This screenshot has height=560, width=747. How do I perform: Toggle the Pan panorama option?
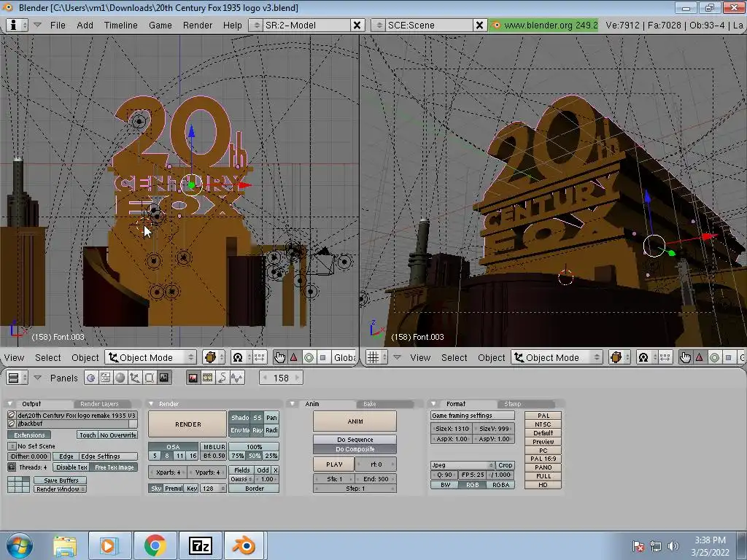point(271,418)
